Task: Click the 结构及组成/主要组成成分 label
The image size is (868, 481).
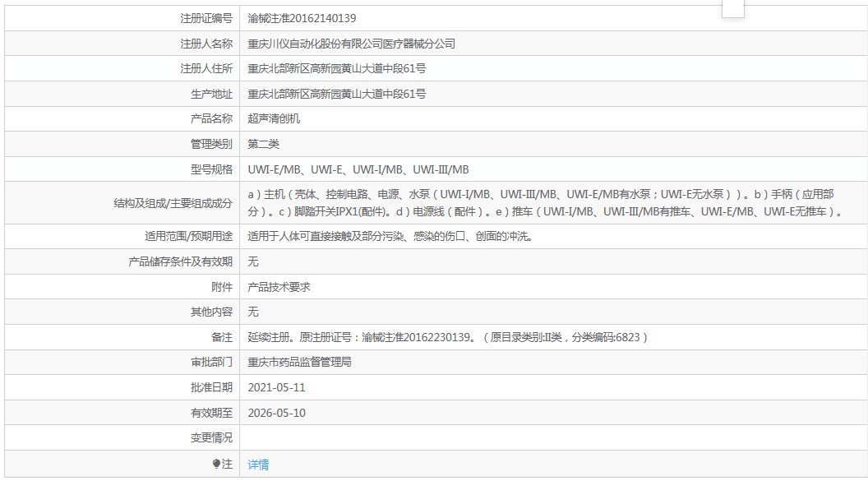Action: (x=173, y=203)
